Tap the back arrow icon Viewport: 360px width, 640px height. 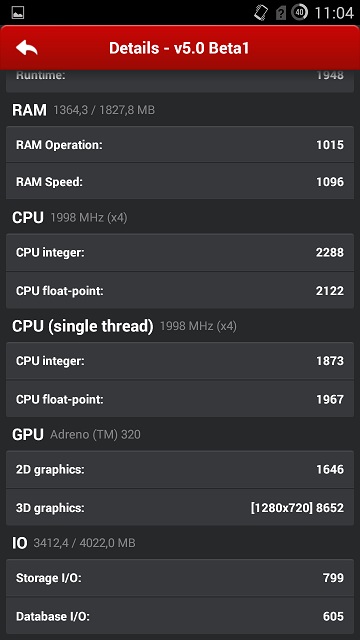point(27,48)
